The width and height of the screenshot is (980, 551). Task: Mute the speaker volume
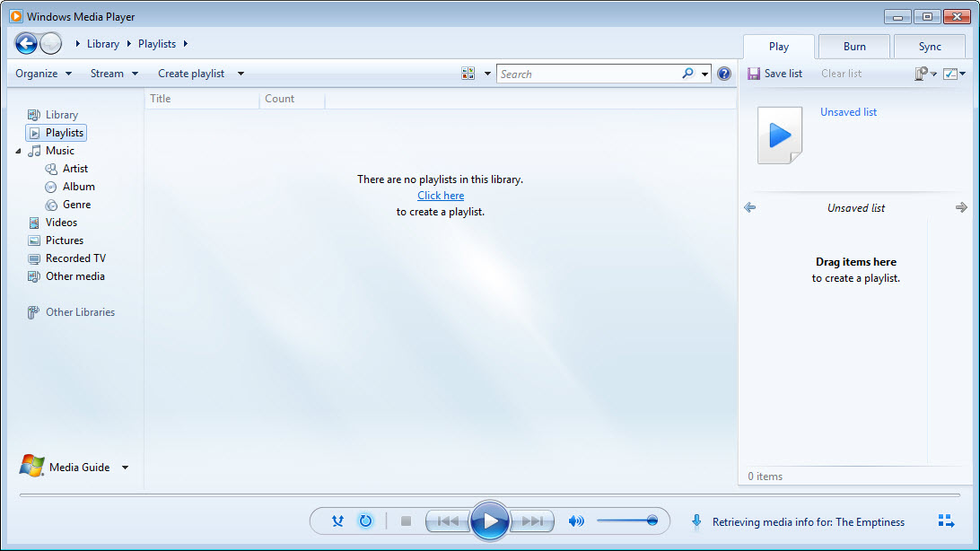click(576, 520)
